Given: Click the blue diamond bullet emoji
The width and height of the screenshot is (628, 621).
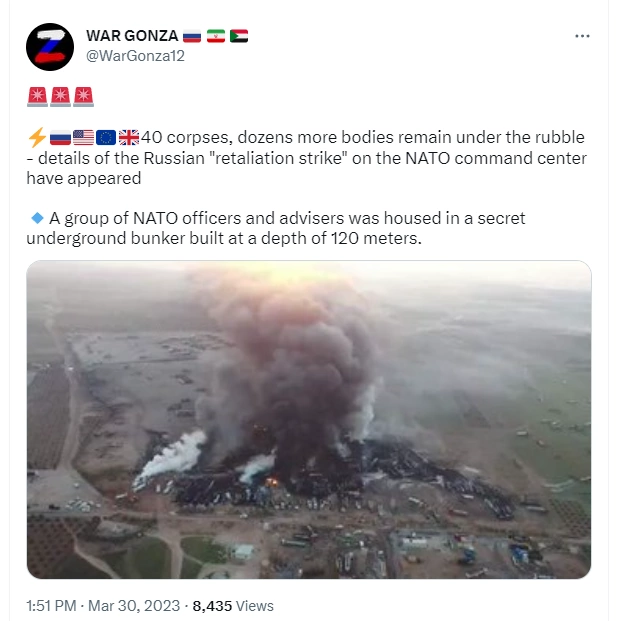Looking at the screenshot, I should tap(37, 218).
